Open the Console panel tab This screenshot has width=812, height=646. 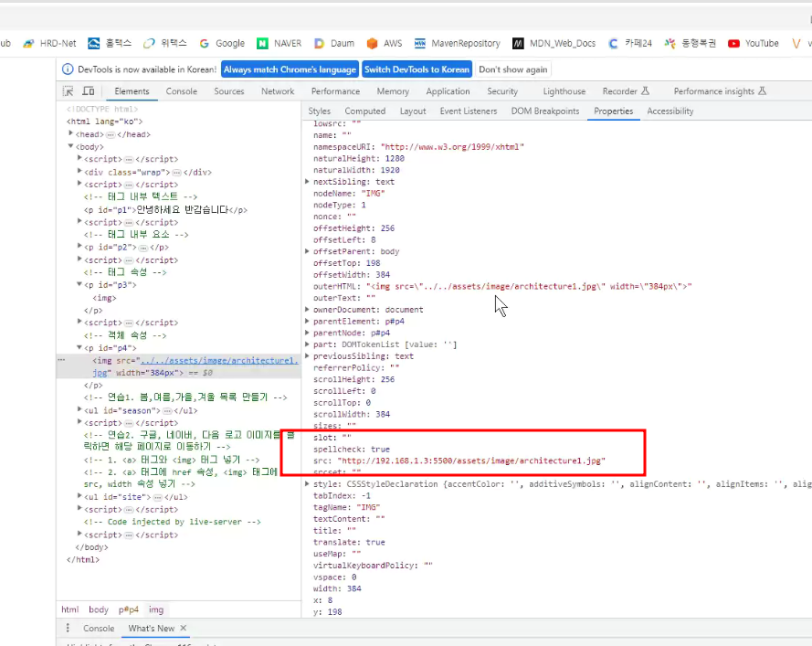(x=181, y=91)
